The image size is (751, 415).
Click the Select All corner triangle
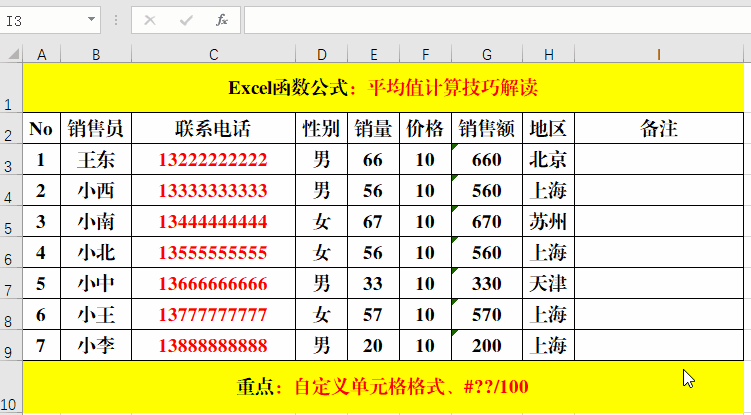(x=13, y=53)
